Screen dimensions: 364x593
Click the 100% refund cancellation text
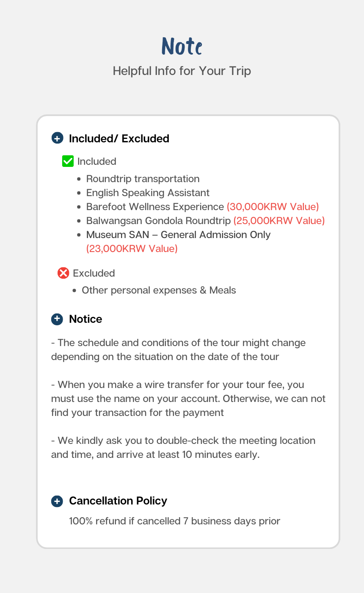coord(174,521)
